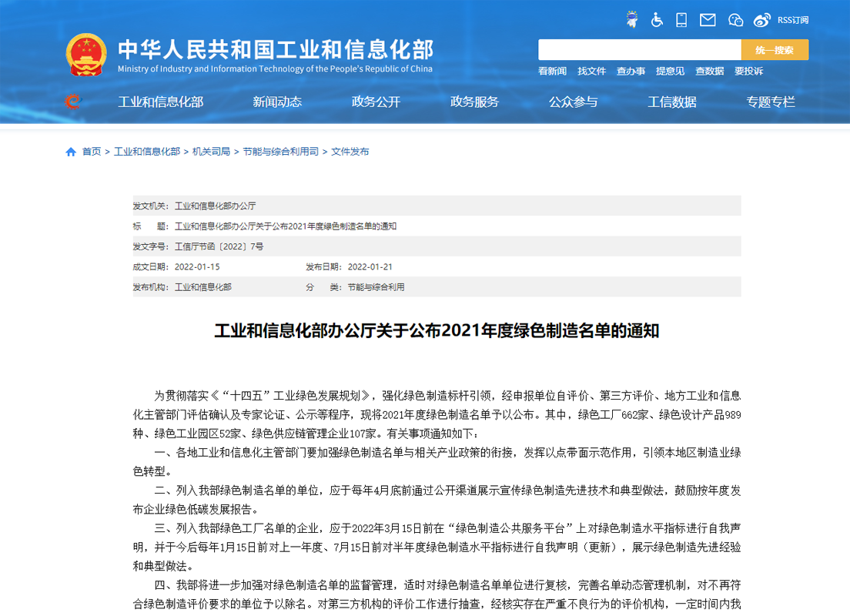850x616 pixels.
Task: Select the 要投诉 search shortcut
Action: coord(748,71)
